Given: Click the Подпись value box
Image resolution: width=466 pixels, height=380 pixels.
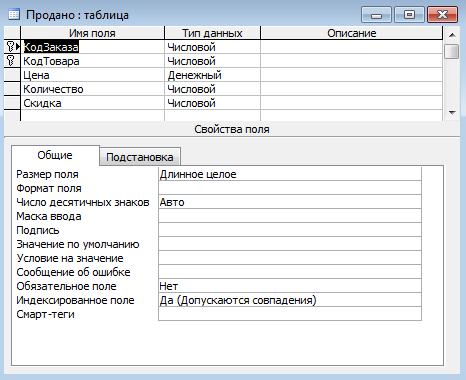Looking at the screenshot, I should pos(290,230).
